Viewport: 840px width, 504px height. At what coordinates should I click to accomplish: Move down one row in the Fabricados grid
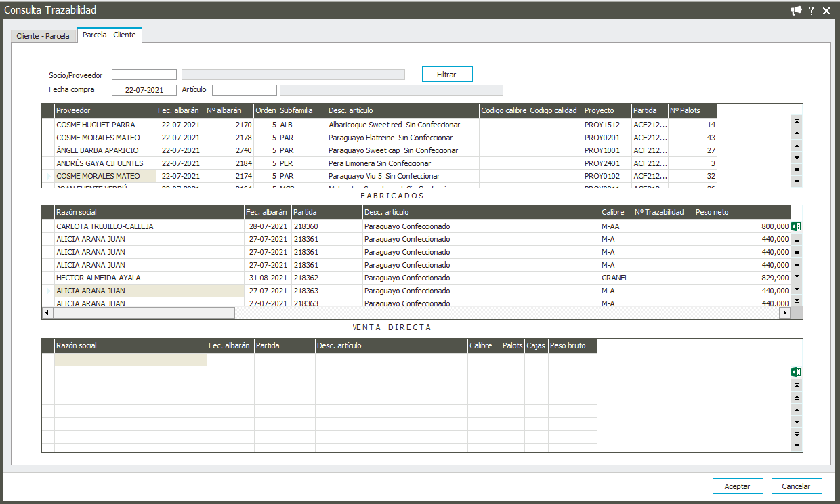point(797,276)
